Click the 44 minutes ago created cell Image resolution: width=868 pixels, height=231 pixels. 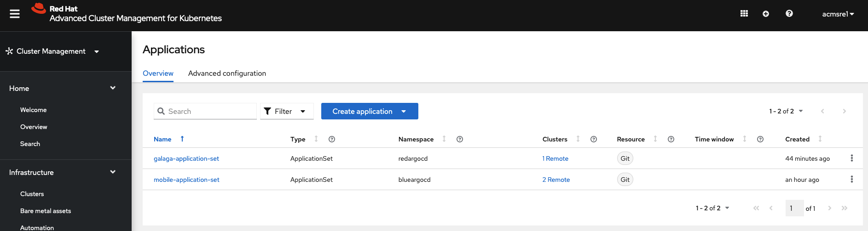click(x=807, y=158)
